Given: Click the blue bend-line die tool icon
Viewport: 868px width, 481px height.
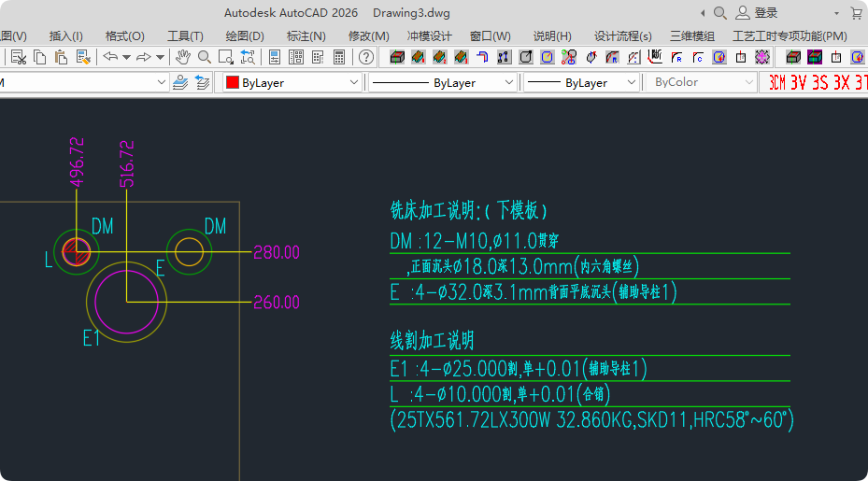Looking at the screenshot, I should 483,57.
